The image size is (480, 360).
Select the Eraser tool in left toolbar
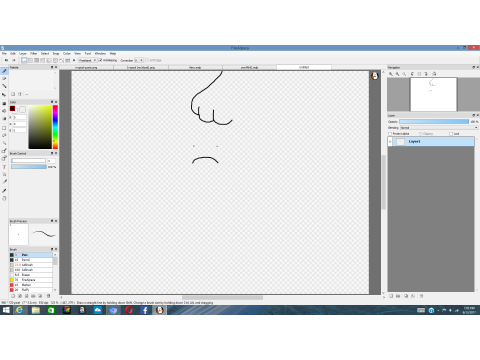[4, 79]
